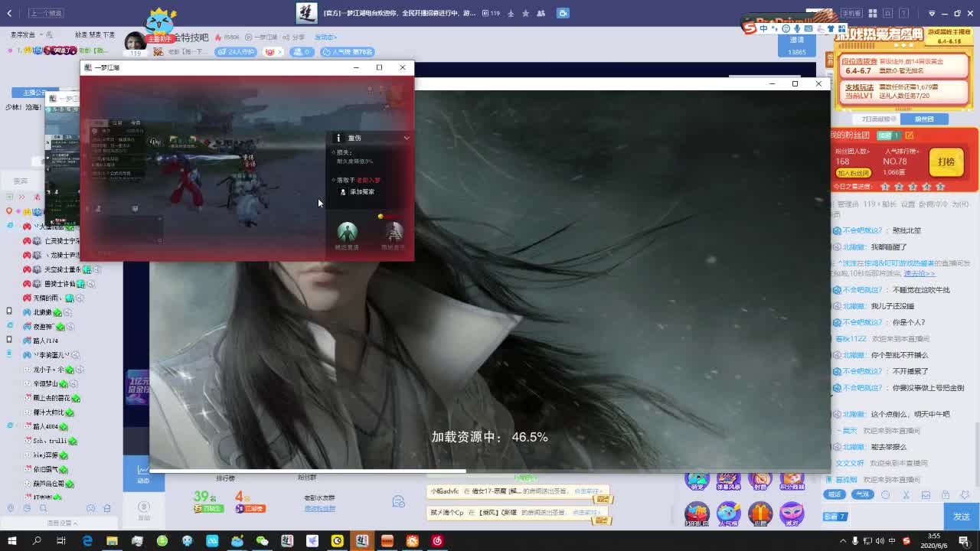
Task: Open the 排行榜 tab
Action: (x=225, y=478)
